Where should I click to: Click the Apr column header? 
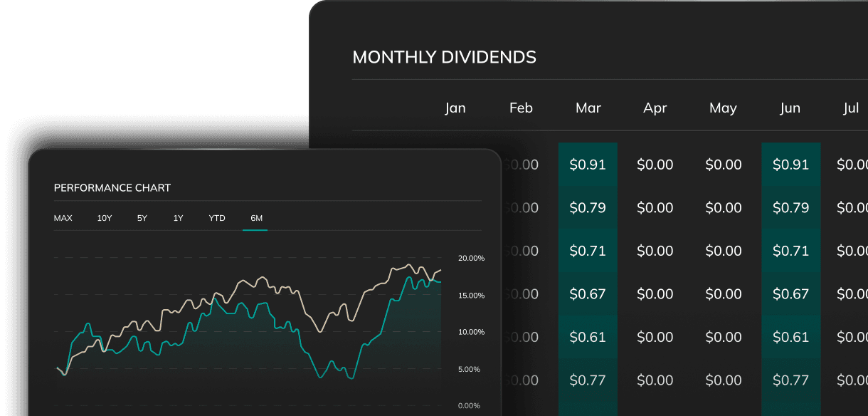[x=655, y=108]
